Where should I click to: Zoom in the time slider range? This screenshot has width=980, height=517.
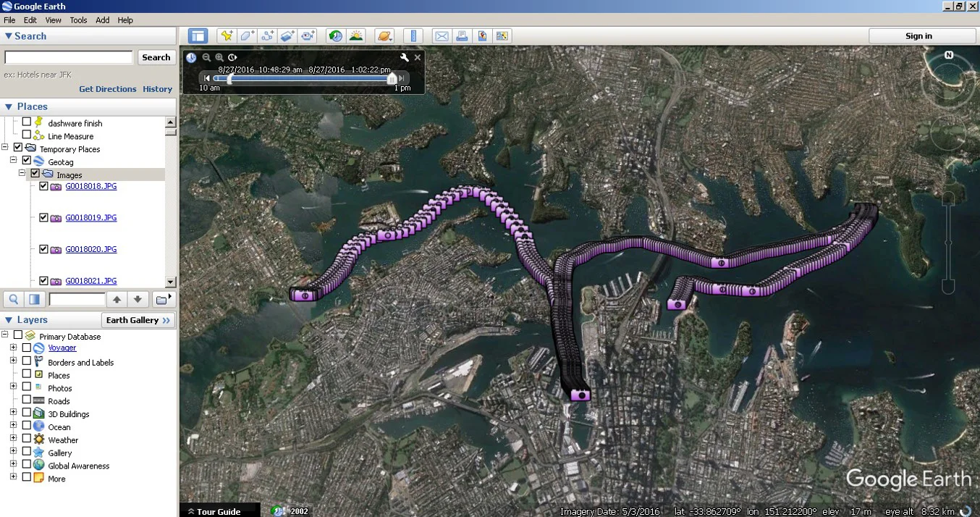tap(219, 57)
